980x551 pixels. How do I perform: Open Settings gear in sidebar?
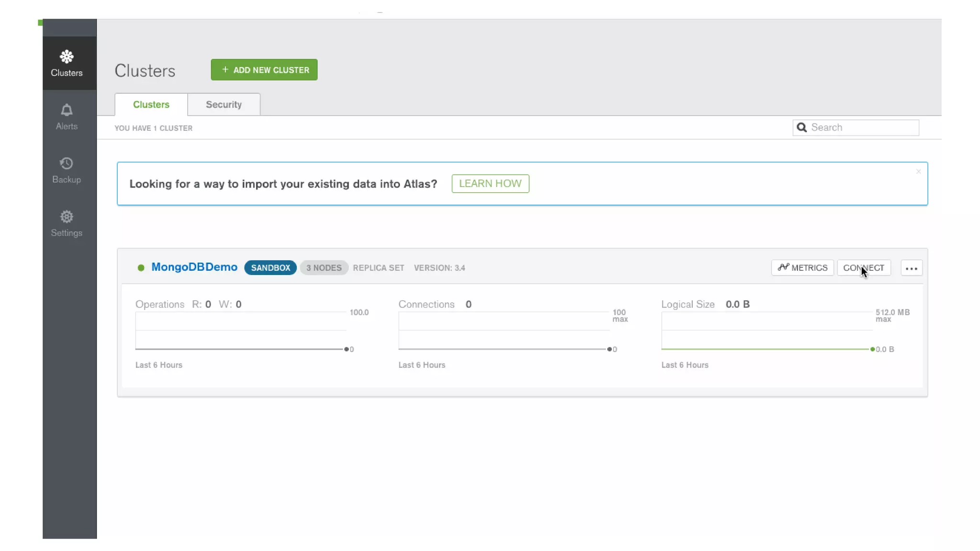[x=67, y=217]
